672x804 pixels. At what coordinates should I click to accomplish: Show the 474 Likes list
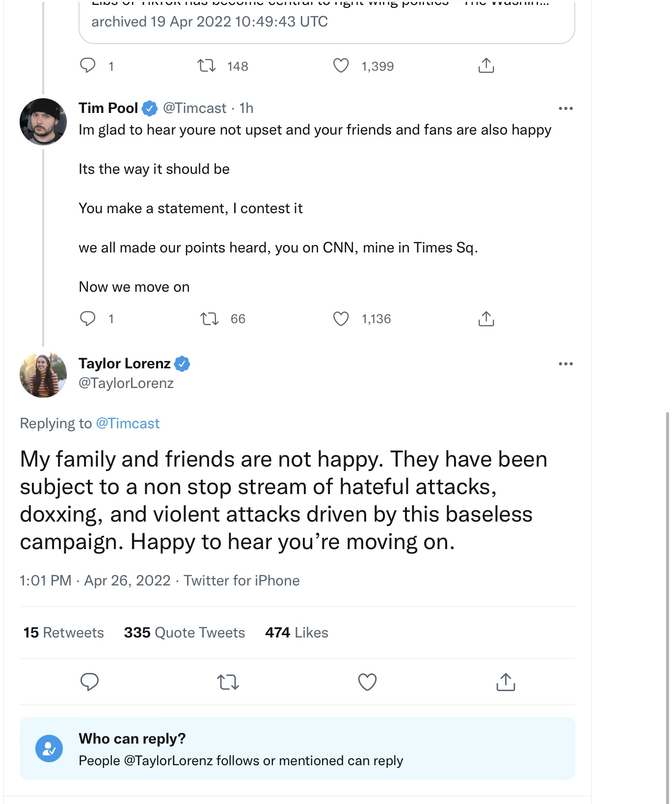point(296,633)
